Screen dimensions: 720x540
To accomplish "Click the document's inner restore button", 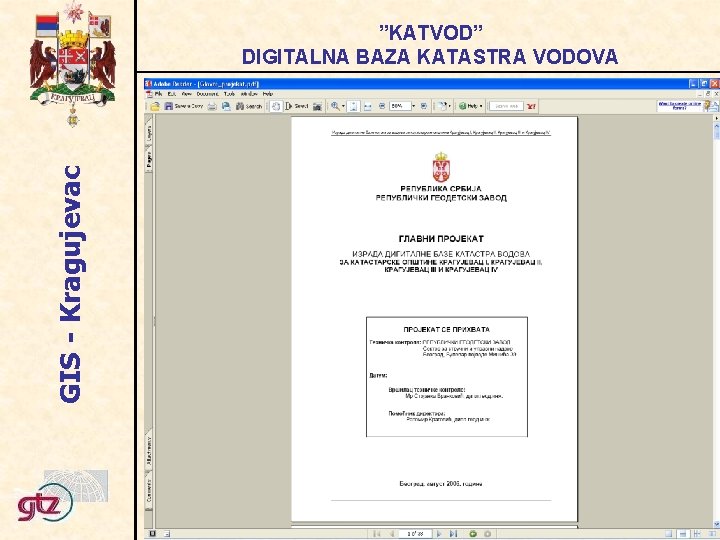I will [708, 94].
